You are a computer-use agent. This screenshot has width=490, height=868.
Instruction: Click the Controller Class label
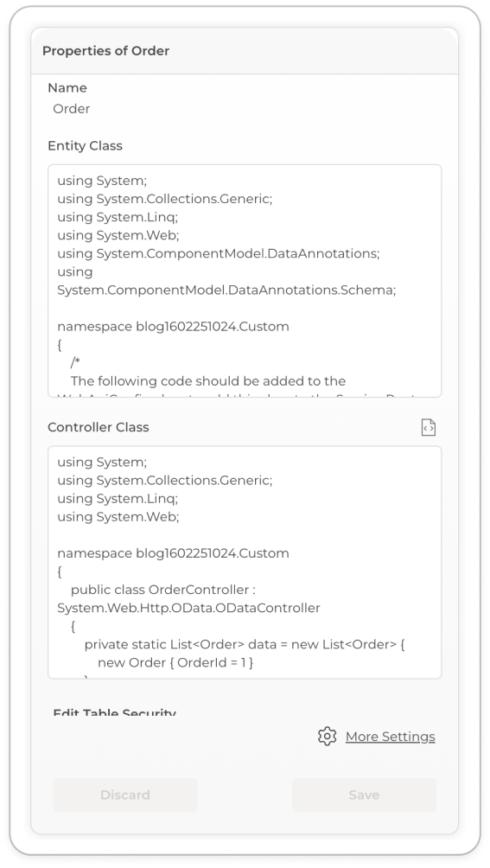coord(99,427)
